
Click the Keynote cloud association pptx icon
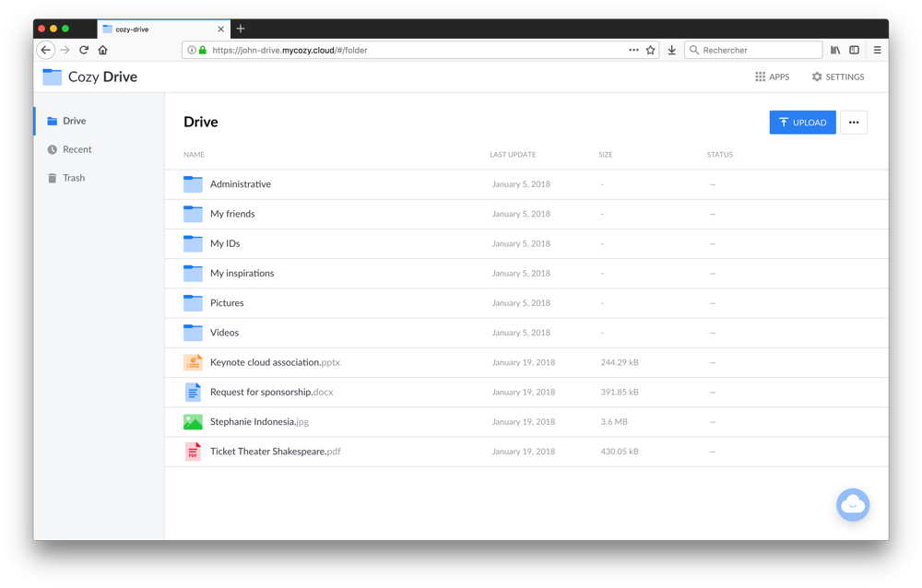click(x=193, y=363)
